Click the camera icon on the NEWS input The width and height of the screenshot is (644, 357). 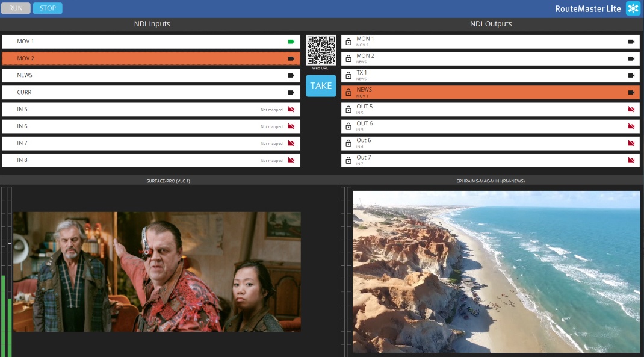pos(291,76)
